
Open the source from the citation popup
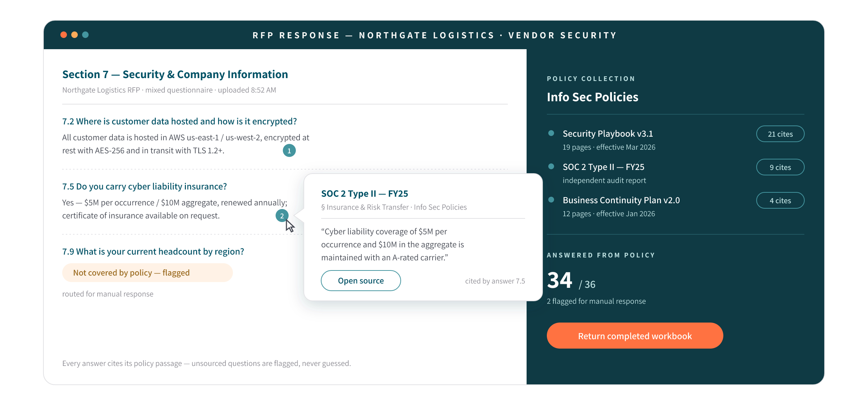tap(361, 281)
